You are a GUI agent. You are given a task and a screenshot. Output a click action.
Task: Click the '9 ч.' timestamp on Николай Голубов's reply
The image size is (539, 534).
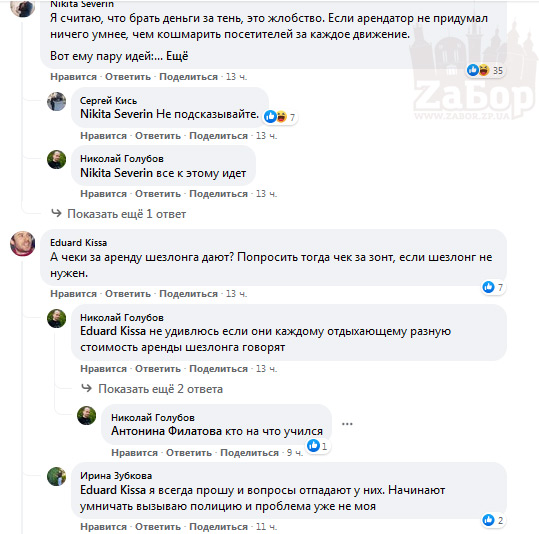pos(295,453)
